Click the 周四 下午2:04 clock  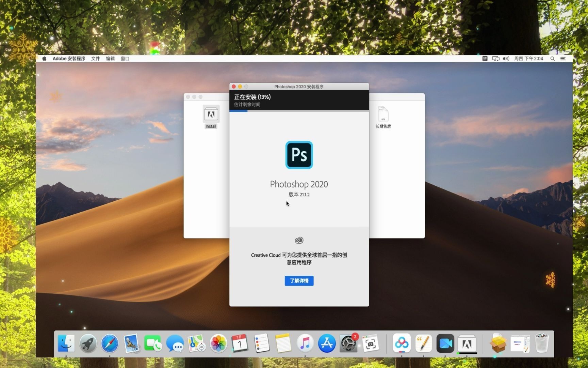pyautogui.click(x=528, y=59)
